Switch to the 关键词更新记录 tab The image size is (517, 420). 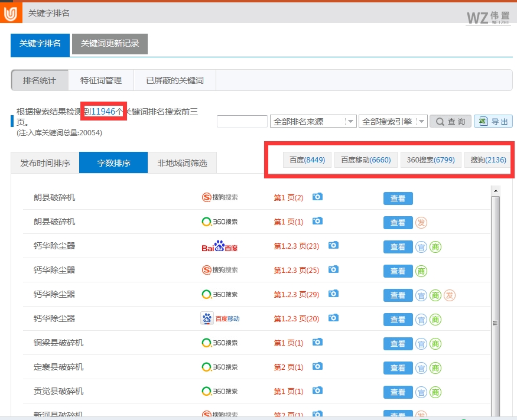(x=110, y=44)
